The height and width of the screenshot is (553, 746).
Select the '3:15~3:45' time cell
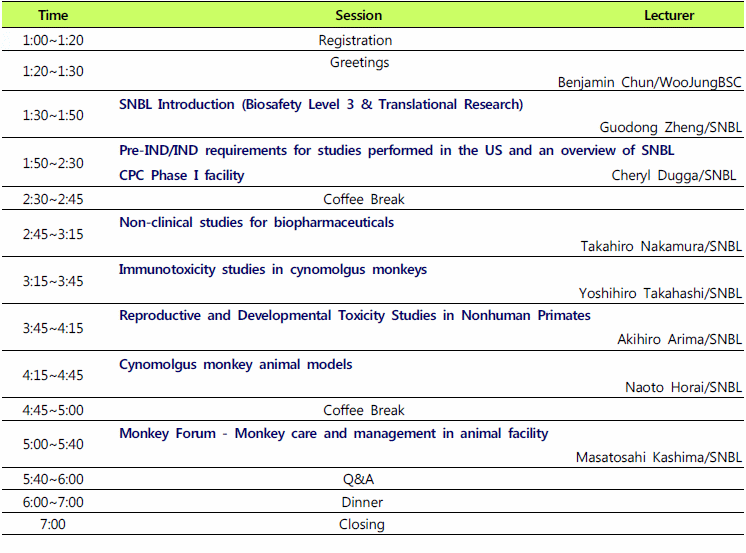coord(53,281)
